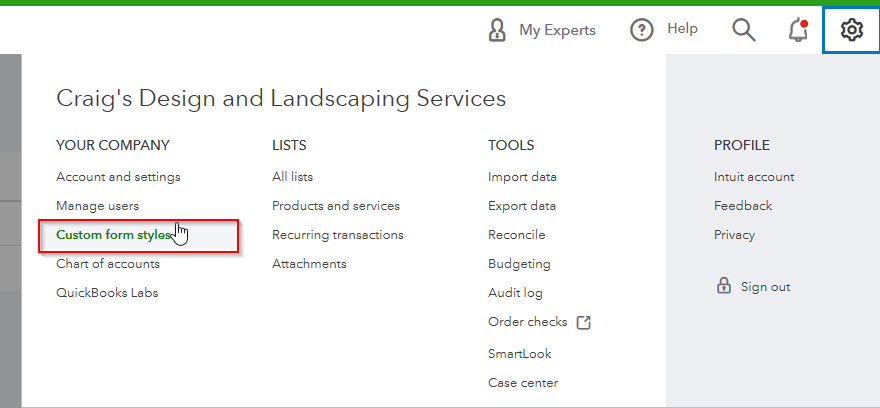The height and width of the screenshot is (408, 880).
Task: Click the TOOLS heading
Action: click(x=511, y=145)
